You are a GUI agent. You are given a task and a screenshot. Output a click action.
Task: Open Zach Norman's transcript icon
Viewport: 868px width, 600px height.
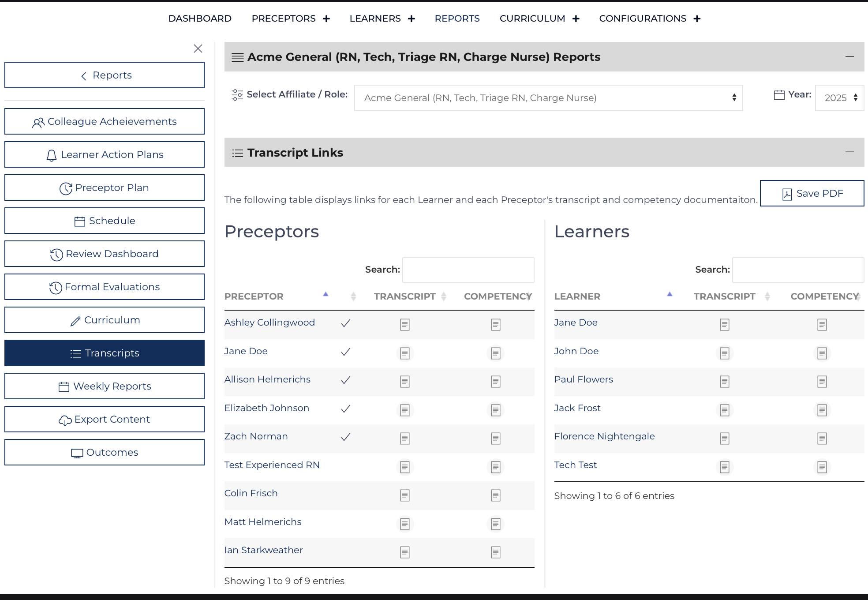click(404, 439)
